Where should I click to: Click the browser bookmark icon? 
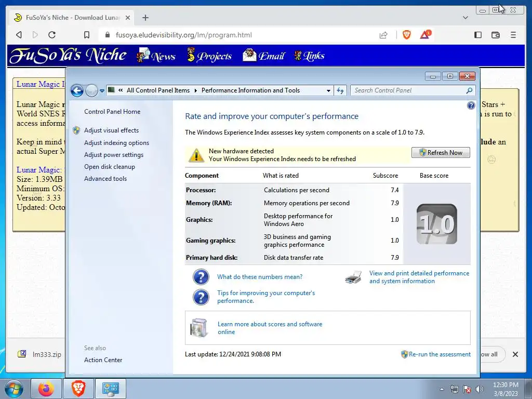pyautogui.click(x=87, y=35)
